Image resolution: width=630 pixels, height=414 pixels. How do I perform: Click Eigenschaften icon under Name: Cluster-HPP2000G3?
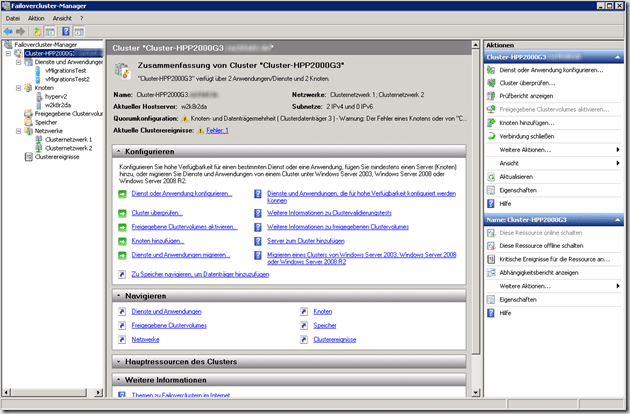click(491, 299)
